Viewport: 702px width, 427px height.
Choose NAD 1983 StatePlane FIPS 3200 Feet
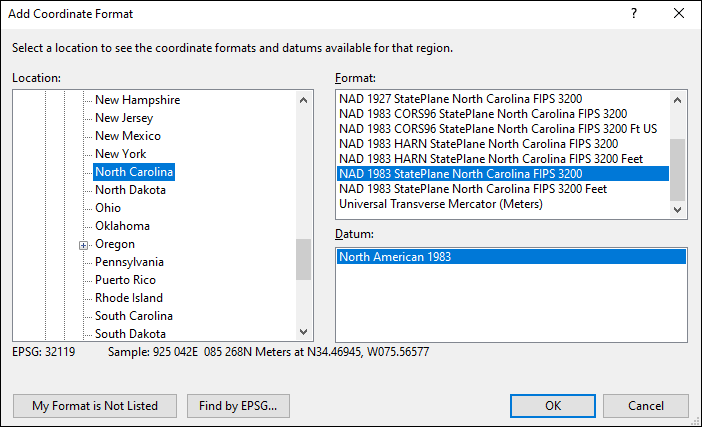pos(503,189)
